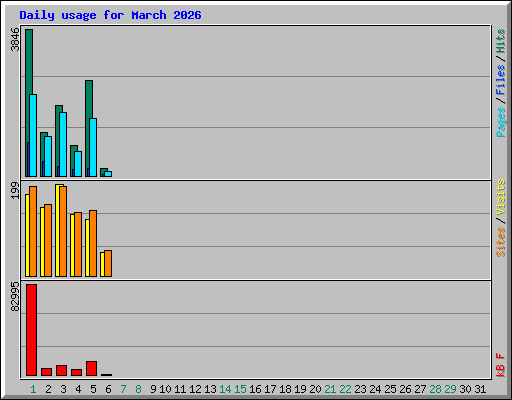This screenshot has height=400, width=512.
Task: Click the day 30 axis label
Action: point(465,389)
